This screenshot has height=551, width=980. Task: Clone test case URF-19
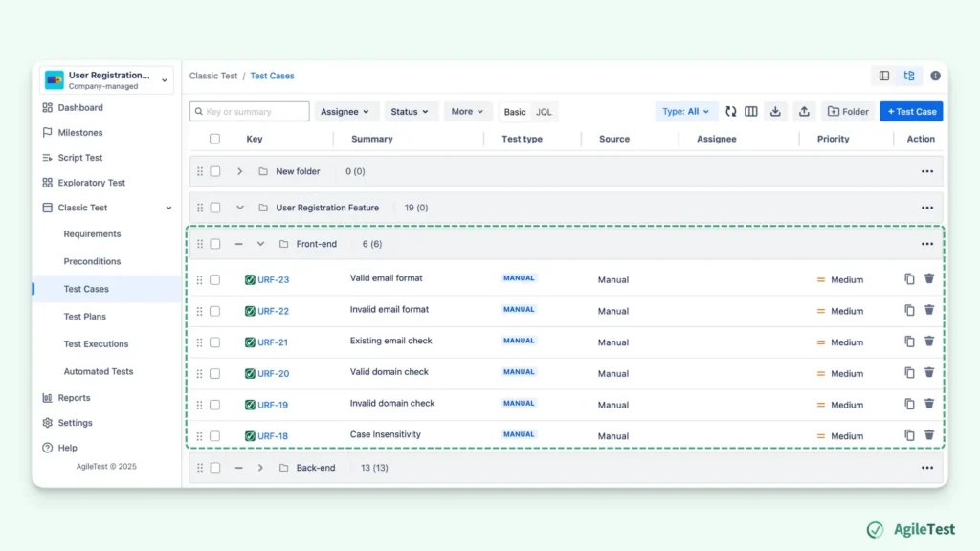[909, 405]
